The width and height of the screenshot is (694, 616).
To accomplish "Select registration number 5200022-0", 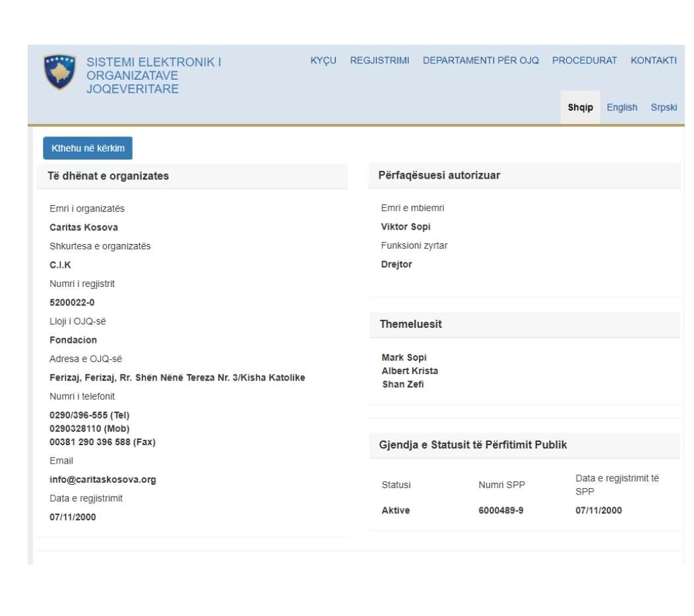I will tap(72, 303).
